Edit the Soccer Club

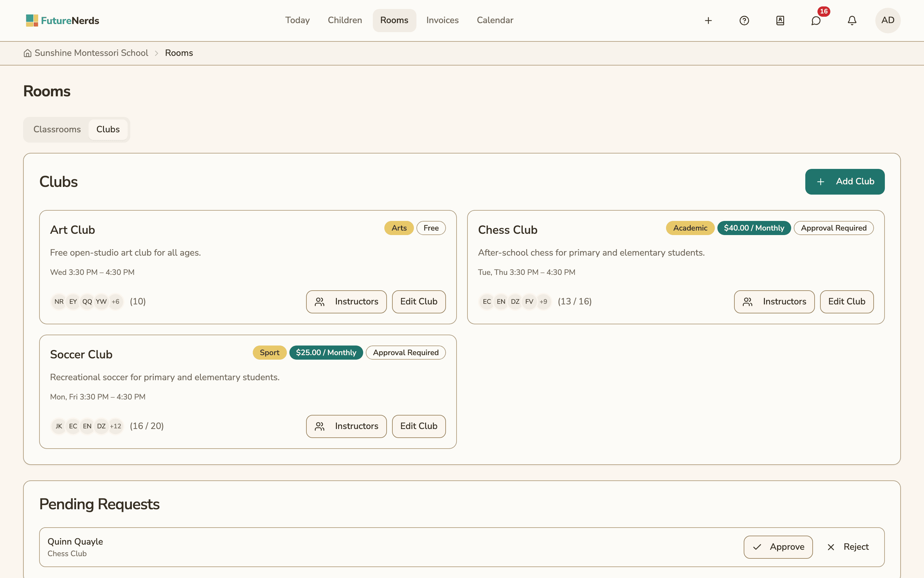(419, 426)
